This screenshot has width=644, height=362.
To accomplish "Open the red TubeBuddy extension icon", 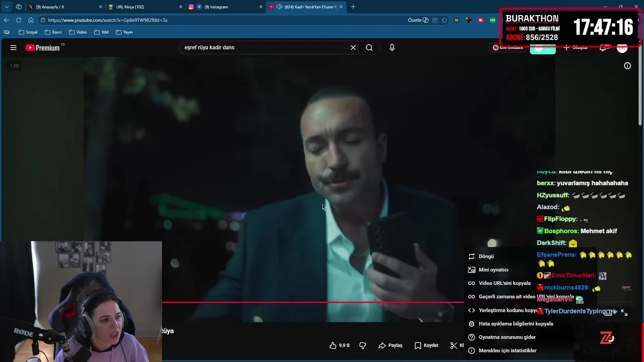I will 480,20.
